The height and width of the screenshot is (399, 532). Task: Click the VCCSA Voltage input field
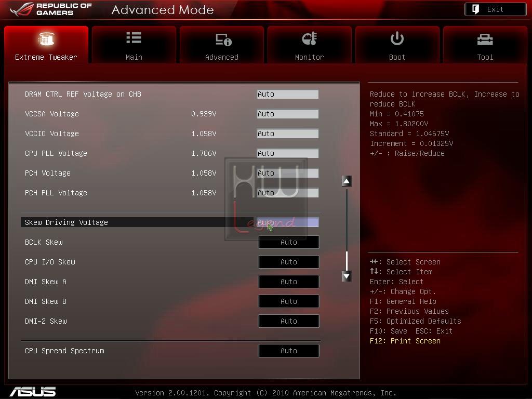tap(288, 114)
